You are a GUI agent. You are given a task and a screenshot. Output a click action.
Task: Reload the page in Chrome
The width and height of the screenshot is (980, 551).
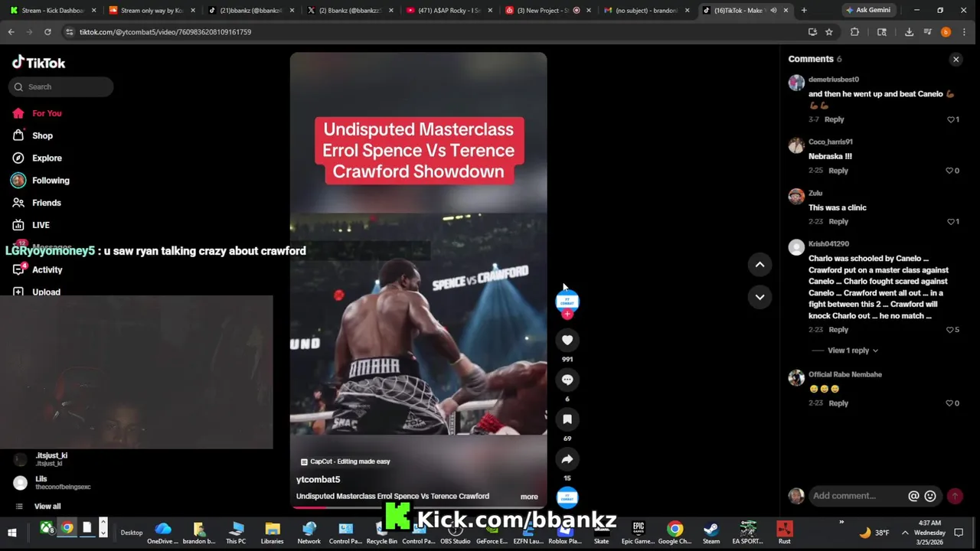[47, 32]
